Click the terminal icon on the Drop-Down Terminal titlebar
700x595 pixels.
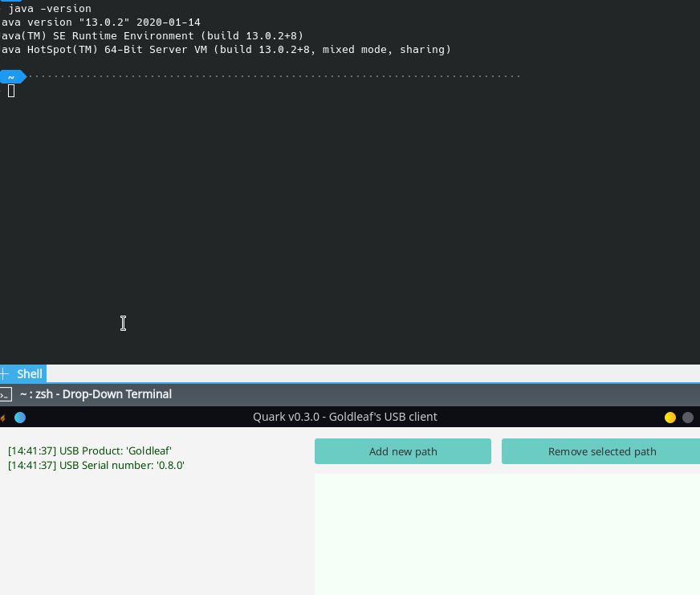pos(6,394)
